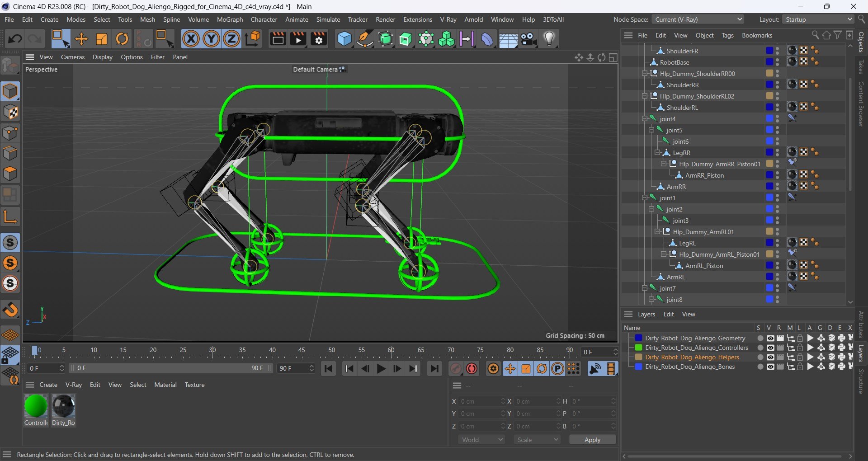Open viewport Cameras menu
This screenshot has width=868, height=461.
[x=73, y=57]
